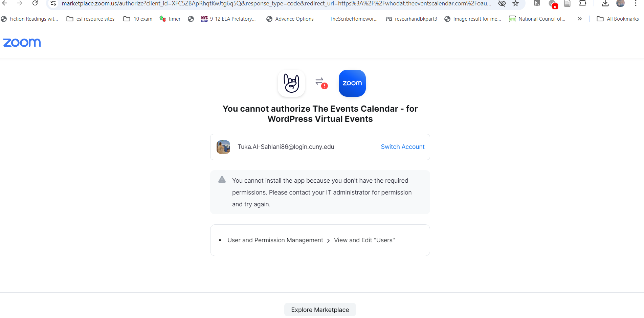The height and width of the screenshot is (318, 644).
Task: Open the esl resource sites bookmark folder
Action: [x=91, y=19]
